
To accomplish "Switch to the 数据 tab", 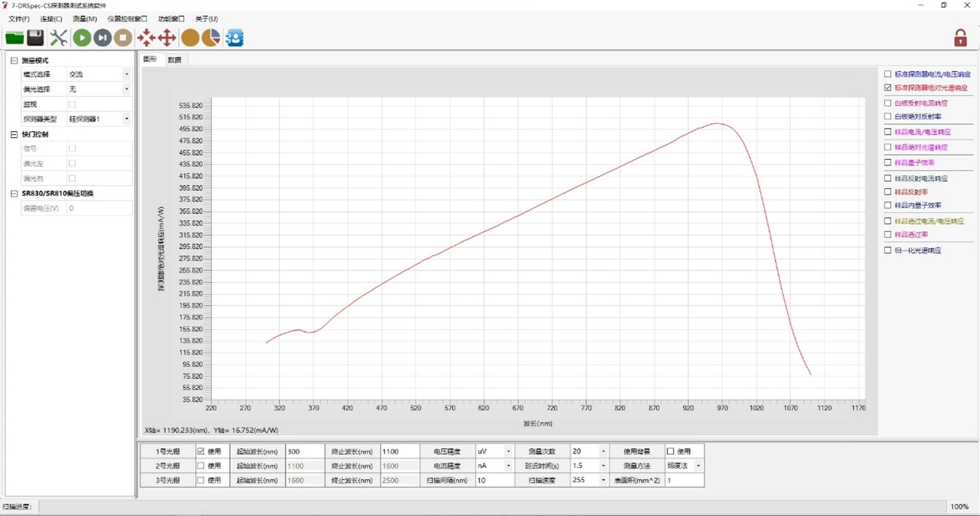I will (x=174, y=60).
